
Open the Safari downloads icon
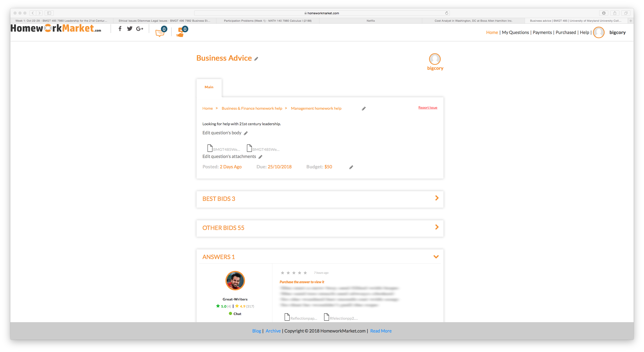coord(604,13)
